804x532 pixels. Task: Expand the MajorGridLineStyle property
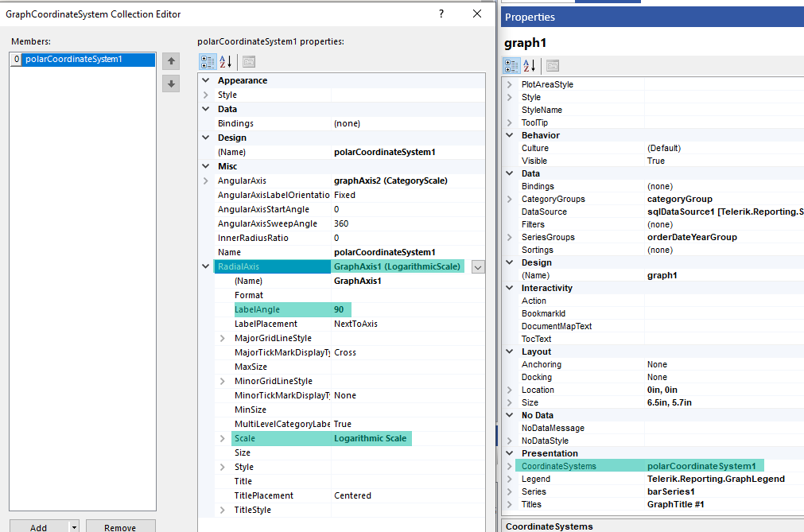pyautogui.click(x=223, y=338)
